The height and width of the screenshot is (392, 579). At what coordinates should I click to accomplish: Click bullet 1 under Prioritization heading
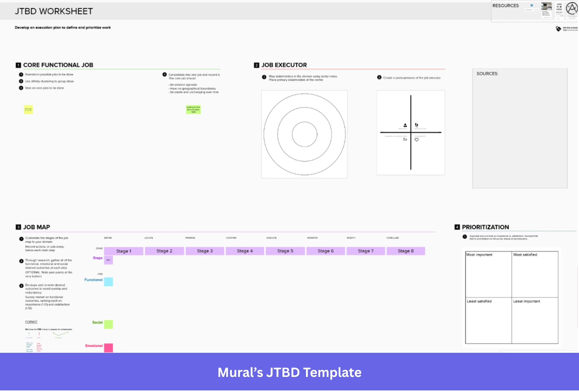click(465, 237)
